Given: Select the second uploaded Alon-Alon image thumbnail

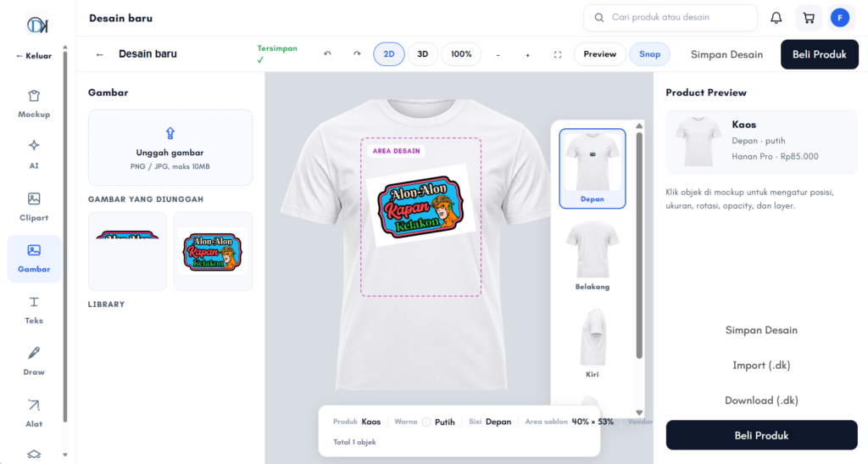Looking at the screenshot, I should click(213, 251).
